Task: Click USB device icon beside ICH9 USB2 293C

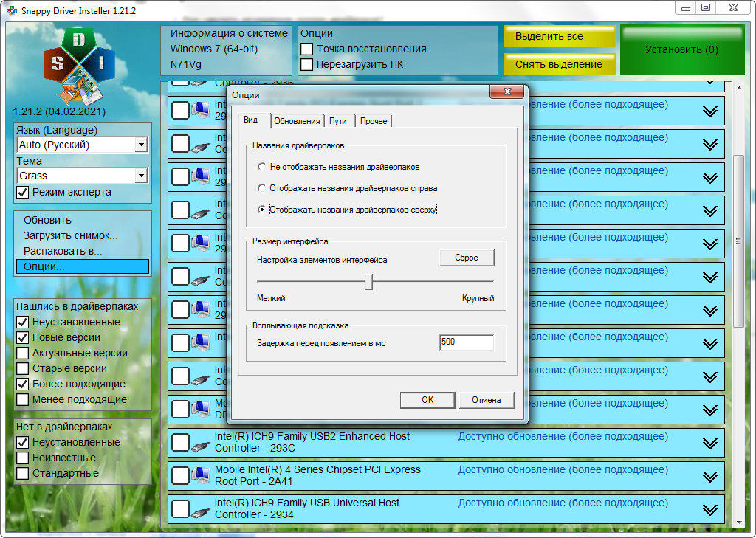Action: coord(200,444)
